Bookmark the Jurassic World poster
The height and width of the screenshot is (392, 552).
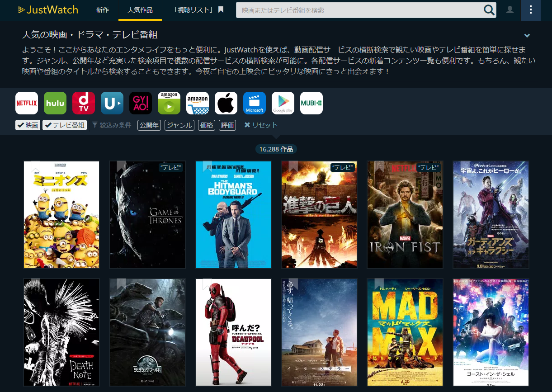122,284
